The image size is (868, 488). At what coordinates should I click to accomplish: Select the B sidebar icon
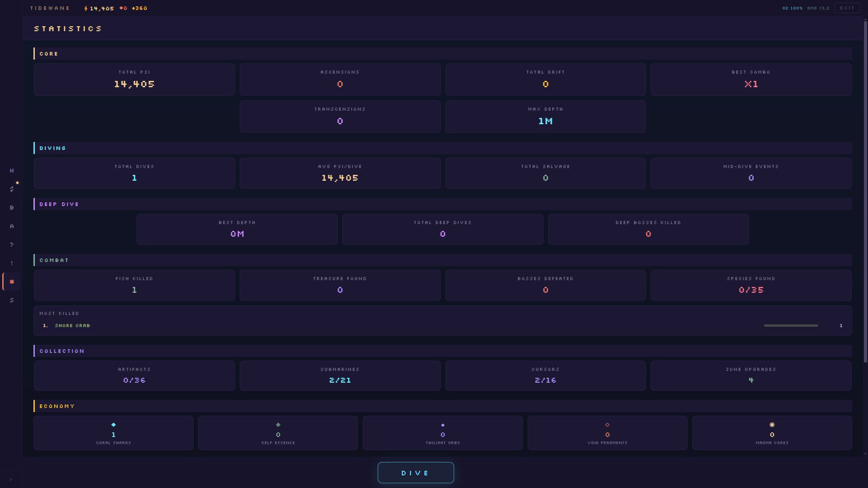tap(12, 208)
